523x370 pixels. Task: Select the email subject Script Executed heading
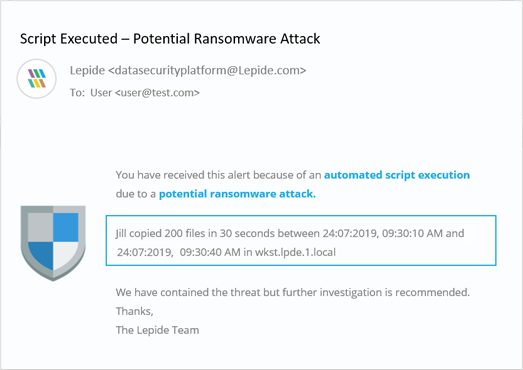click(170, 39)
